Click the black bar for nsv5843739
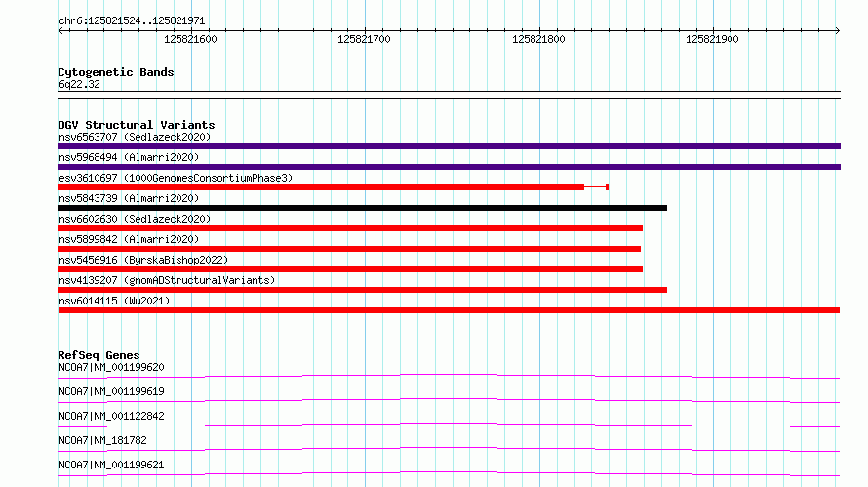Screen dimensions: 868x487 coord(362,208)
